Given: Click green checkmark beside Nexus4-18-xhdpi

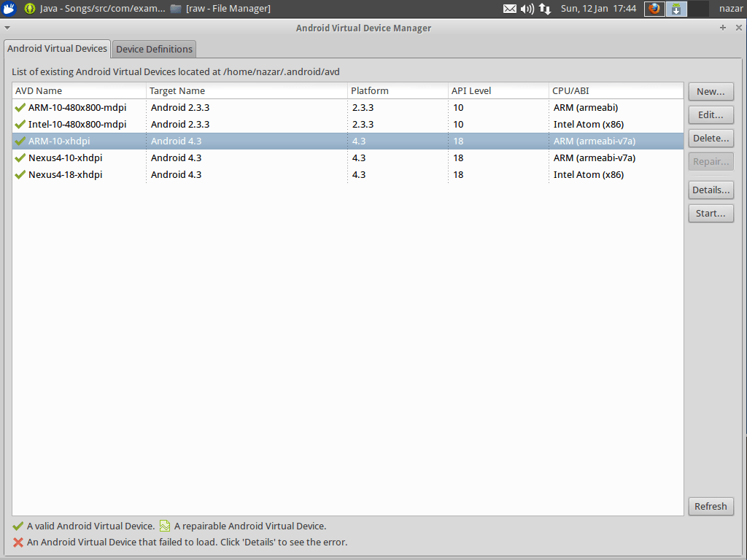Looking at the screenshot, I should pos(20,175).
